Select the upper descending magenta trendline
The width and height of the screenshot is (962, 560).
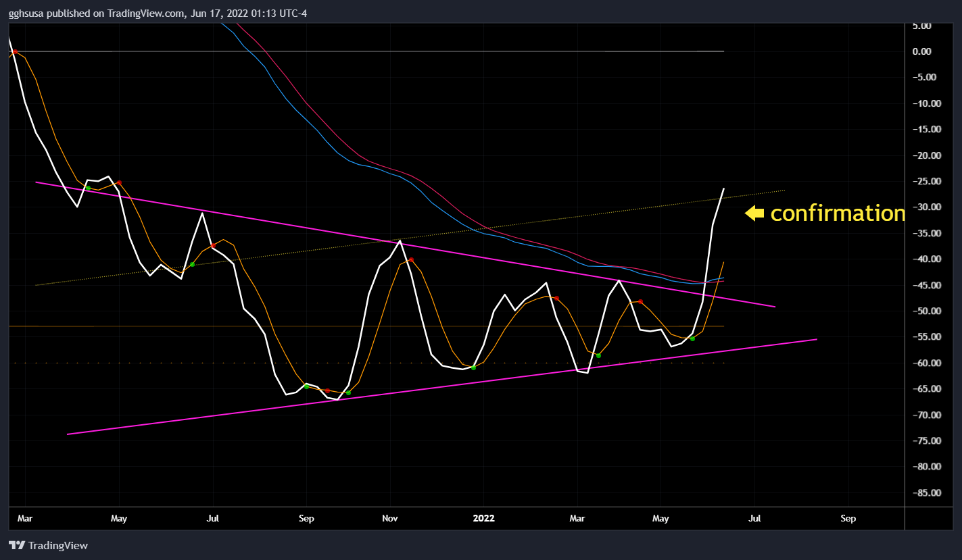(x=406, y=244)
